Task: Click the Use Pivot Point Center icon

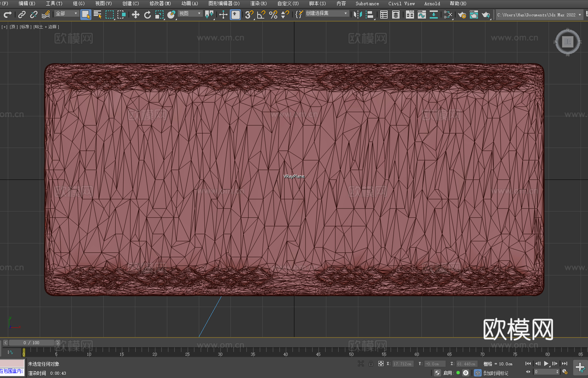Action: coord(209,14)
